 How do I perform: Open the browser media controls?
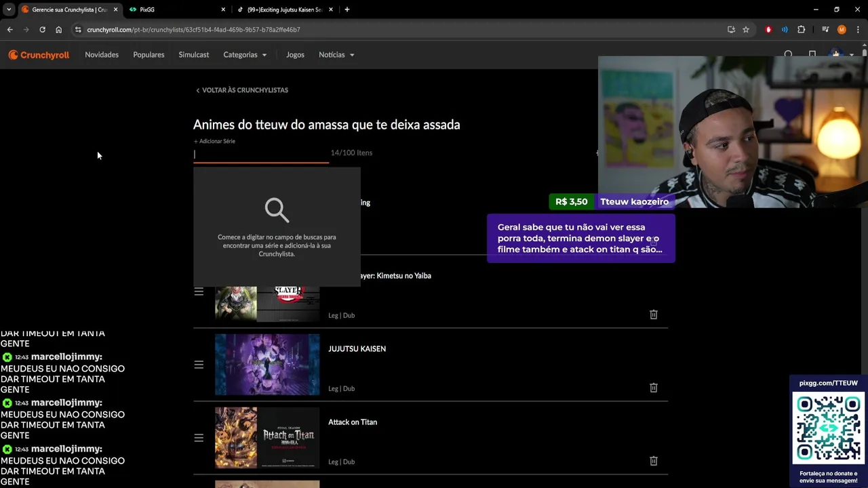coord(825,30)
